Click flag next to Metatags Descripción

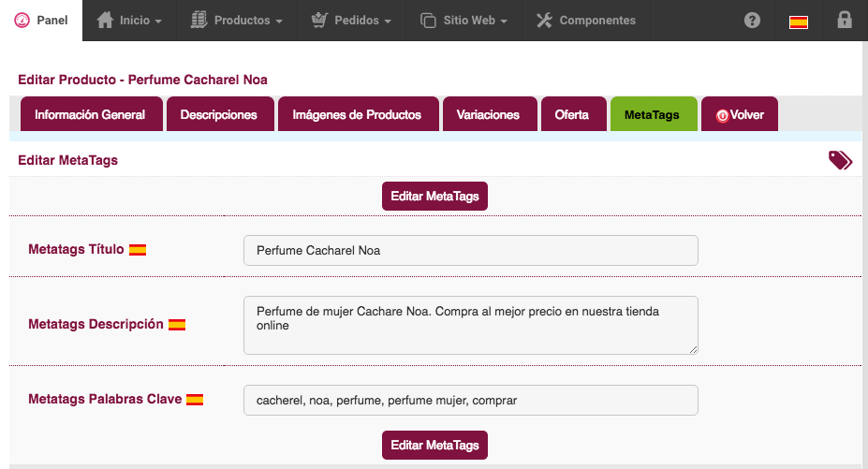coord(177,325)
